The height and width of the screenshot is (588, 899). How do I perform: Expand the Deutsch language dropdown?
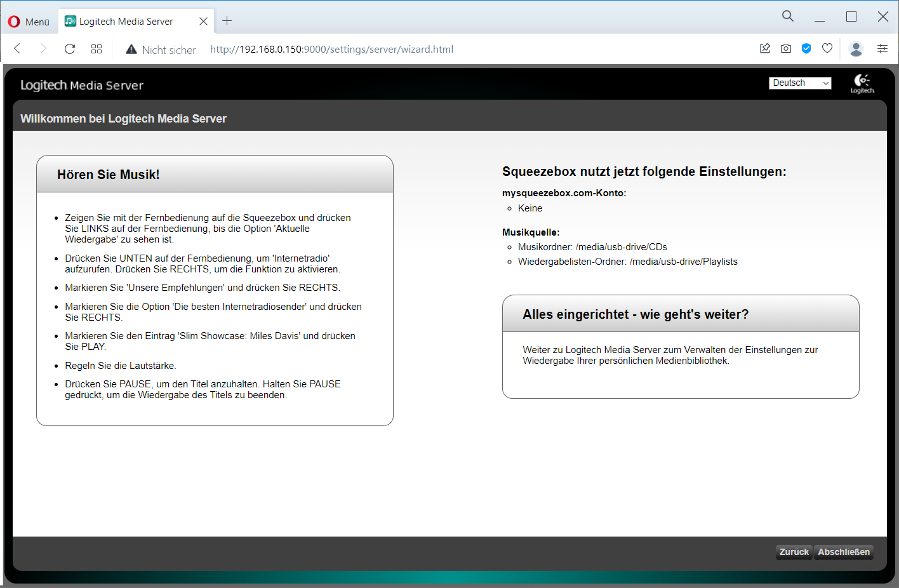click(800, 83)
